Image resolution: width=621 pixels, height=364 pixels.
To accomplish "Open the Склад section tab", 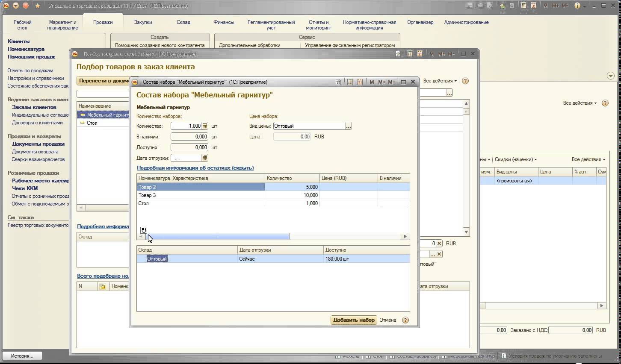I will [183, 22].
